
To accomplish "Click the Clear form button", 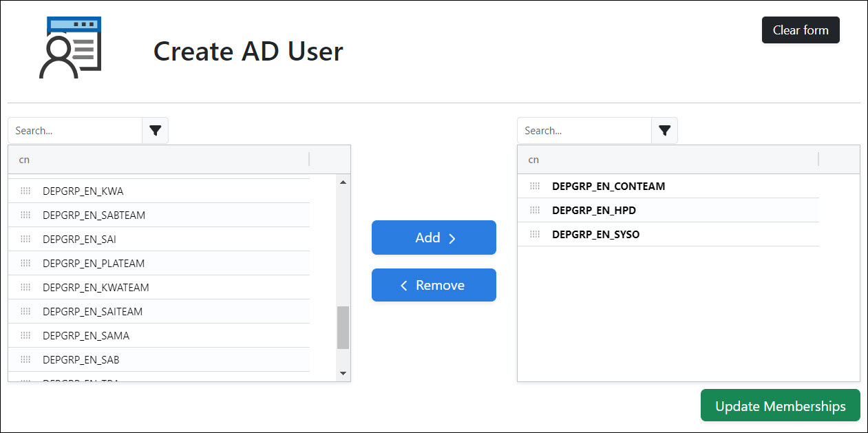I will pos(800,30).
